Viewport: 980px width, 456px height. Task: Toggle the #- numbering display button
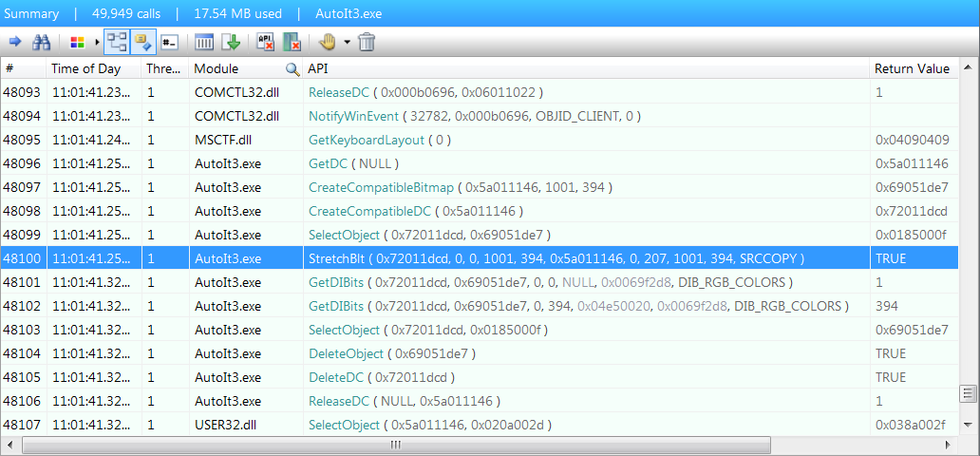click(x=170, y=42)
